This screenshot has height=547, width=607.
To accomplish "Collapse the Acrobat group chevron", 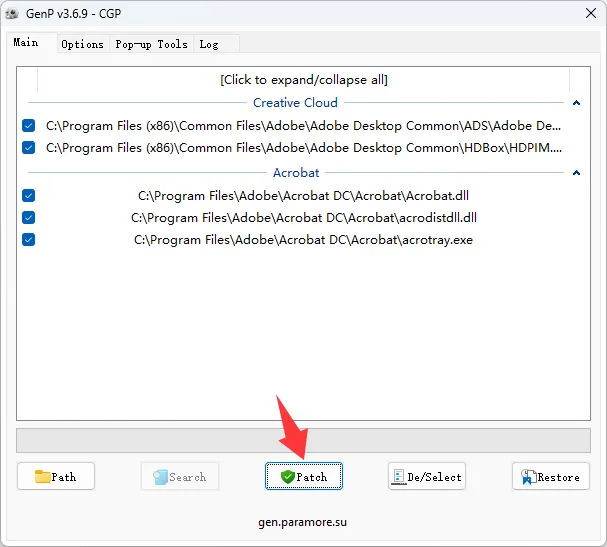I will point(576,173).
